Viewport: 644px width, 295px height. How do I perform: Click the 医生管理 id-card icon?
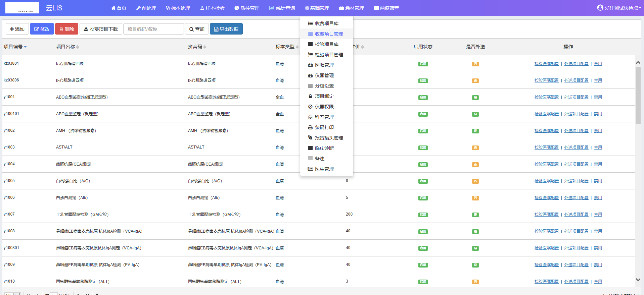pyautogui.click(x=310, y=169)
